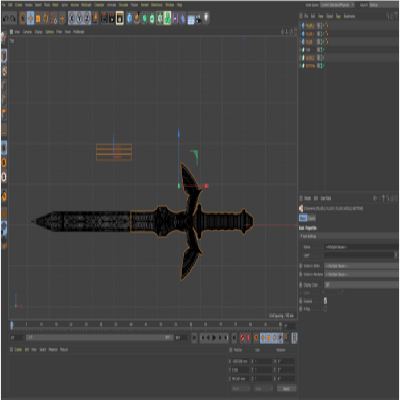Toggle the X-Ray checkbox
The width and height of the screenshot is (400, 400).
[x=325, y=309]
